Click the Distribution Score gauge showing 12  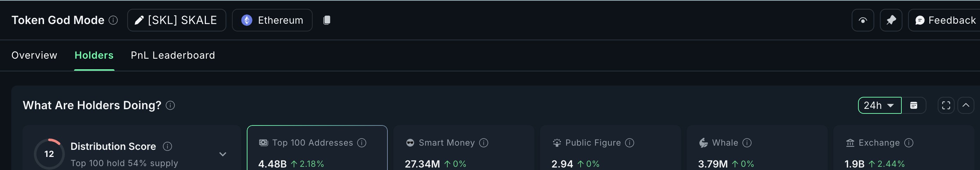click(49, 154)
